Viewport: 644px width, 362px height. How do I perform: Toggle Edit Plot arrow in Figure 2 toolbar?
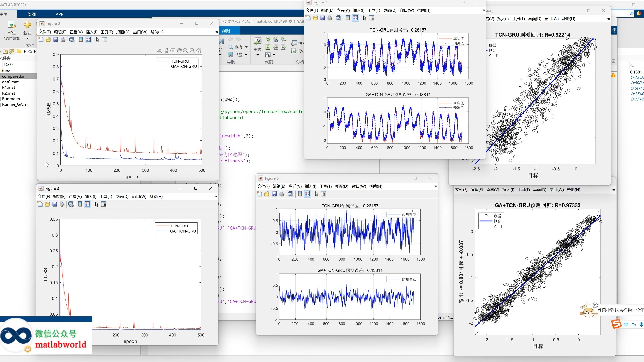point(98,40)
